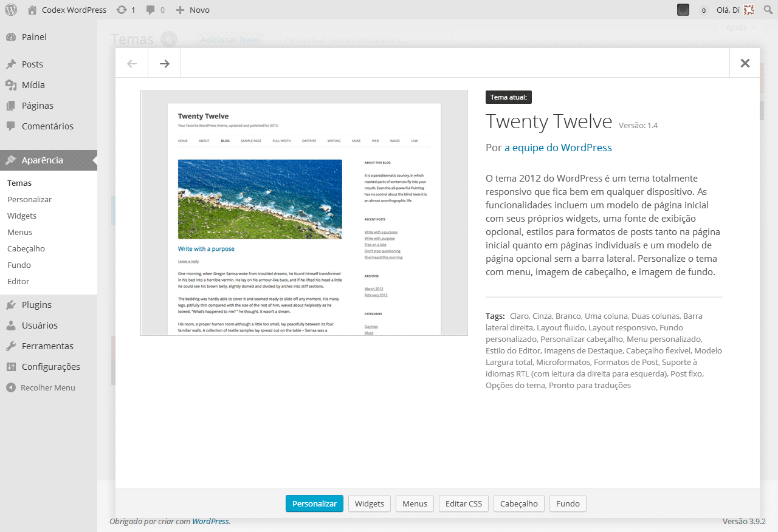
Task: Go to previous theme with left arrow
Action: coord(132,63)
